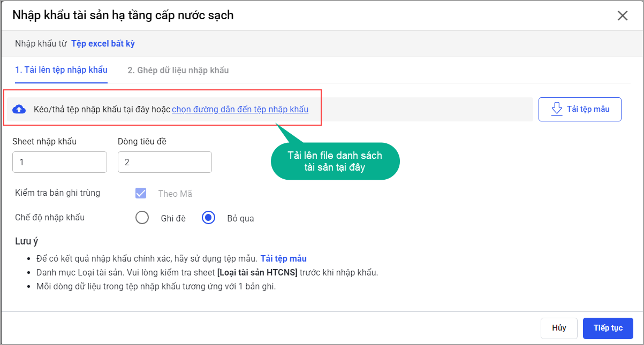The image size is (644, 345).
Task: Focus the 'Sheet nhập khẩu' input field
Action: coord(59,162)
